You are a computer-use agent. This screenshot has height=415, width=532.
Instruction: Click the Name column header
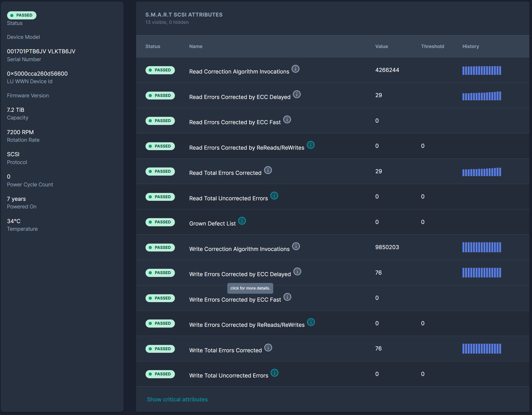(x=196, y=46)
